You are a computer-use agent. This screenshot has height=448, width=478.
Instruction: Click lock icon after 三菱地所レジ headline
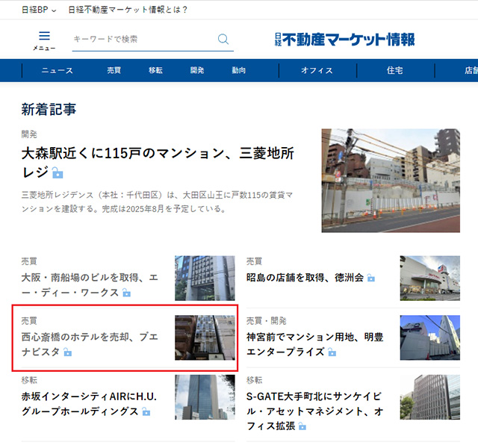pos(58,172)
